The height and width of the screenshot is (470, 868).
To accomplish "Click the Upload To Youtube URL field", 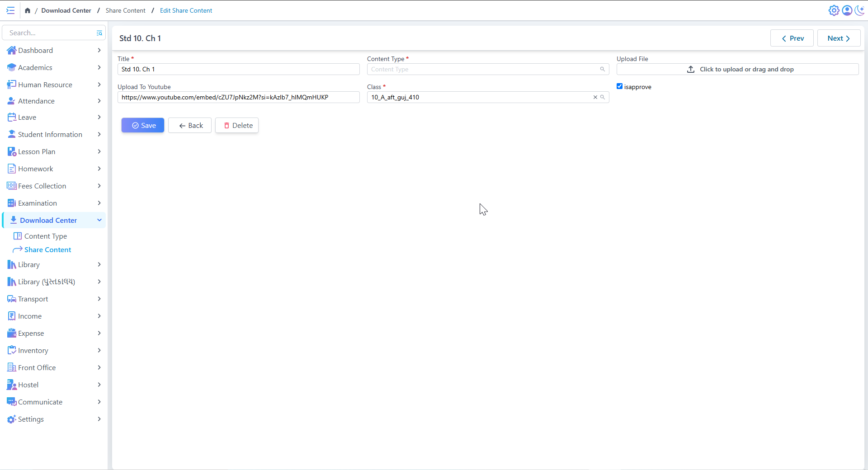I will coord(238,97).
